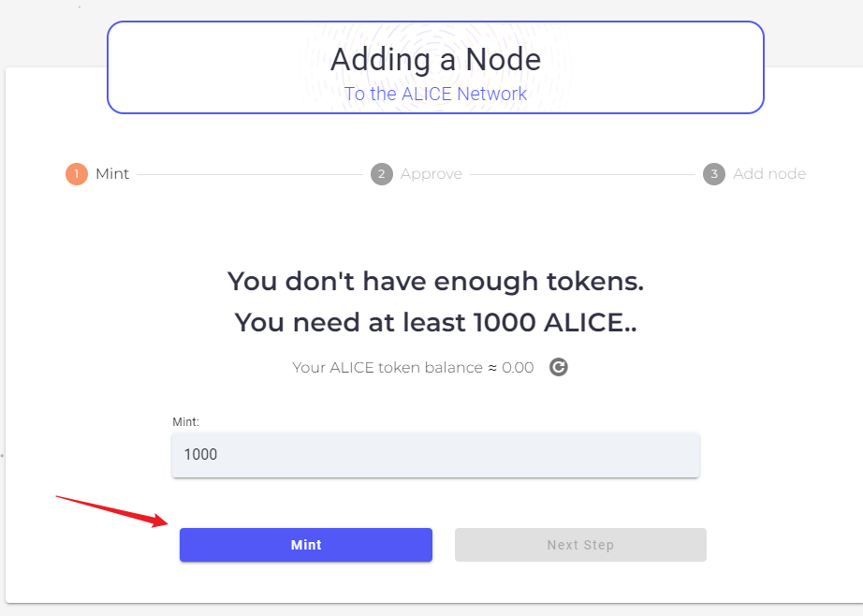Select the Approve step label
The image size is (863, 616).
coord(431,174)
